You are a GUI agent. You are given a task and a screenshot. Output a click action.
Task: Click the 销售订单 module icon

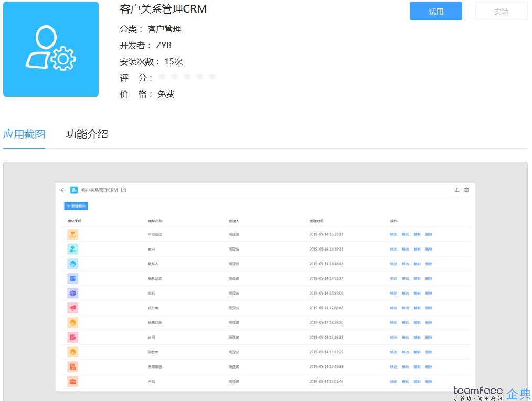72,323
